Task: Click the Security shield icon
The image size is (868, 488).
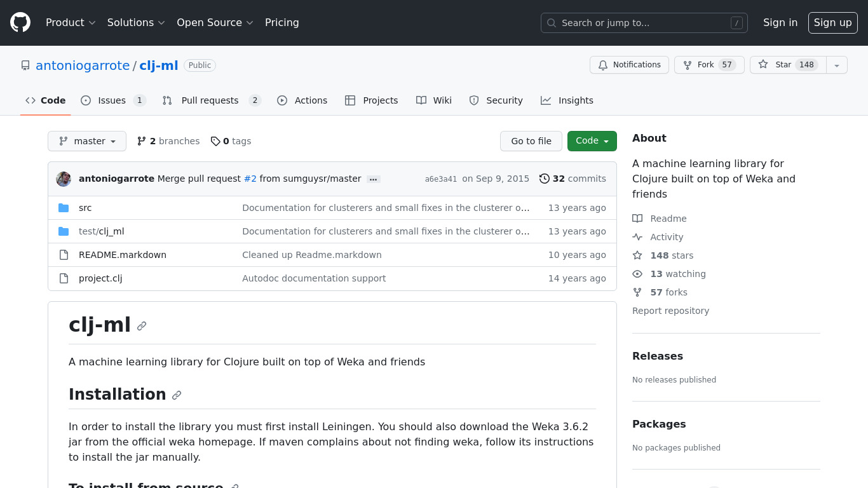Action: [x=474, y=100]
